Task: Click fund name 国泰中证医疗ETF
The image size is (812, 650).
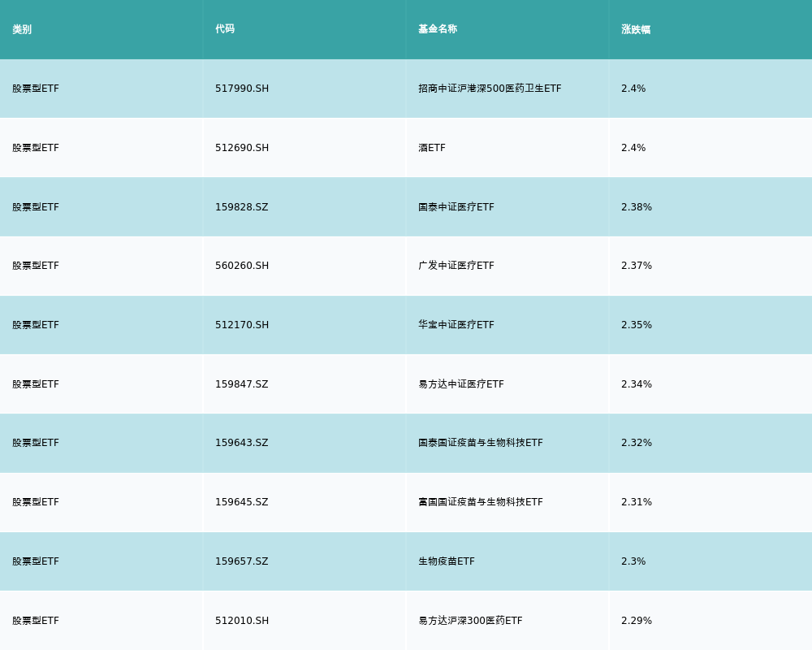Action: [x=456, y=207]
